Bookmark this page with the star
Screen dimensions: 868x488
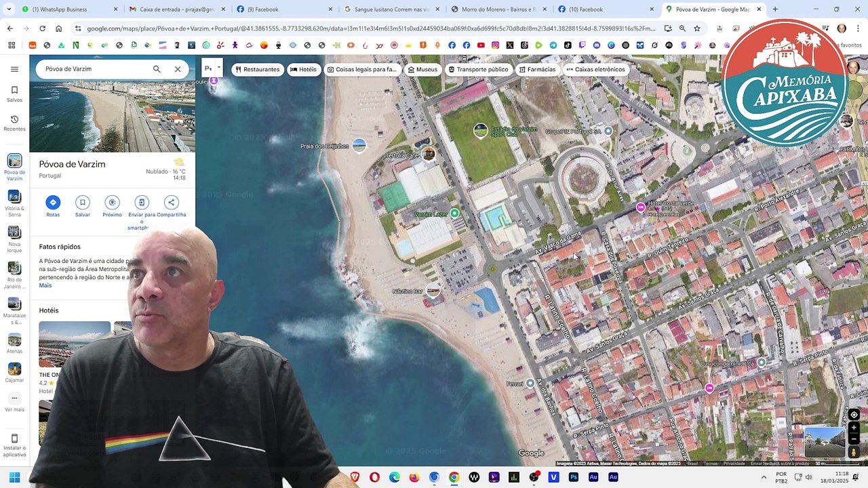(x=696, y=28)
